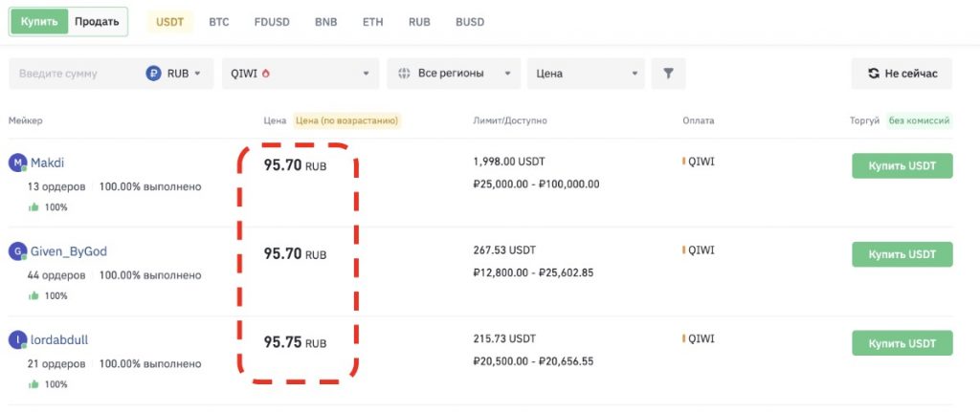Click the refresh arrows icon
The width and height of the screenshot is (980, 413).
click(873, 74)
